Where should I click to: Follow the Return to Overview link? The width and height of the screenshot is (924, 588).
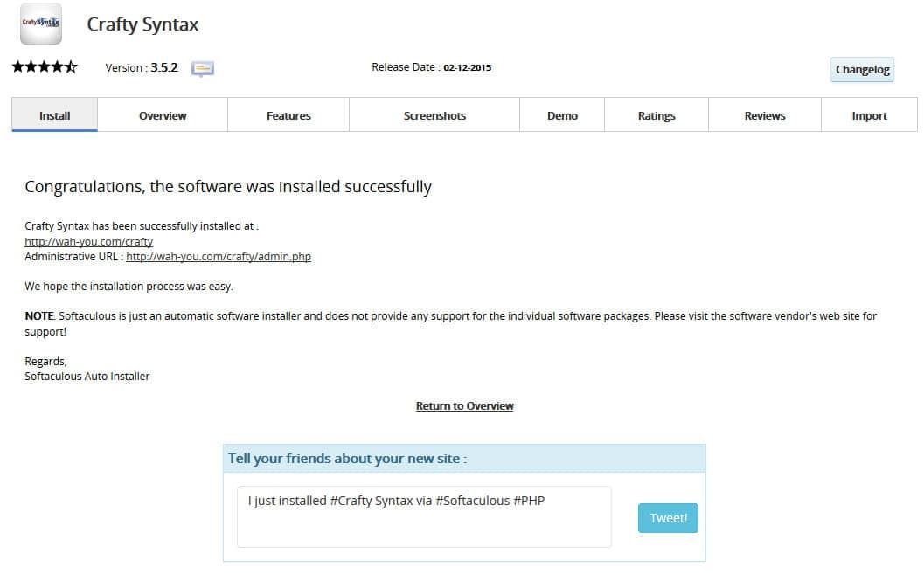[x=464, y=406]
